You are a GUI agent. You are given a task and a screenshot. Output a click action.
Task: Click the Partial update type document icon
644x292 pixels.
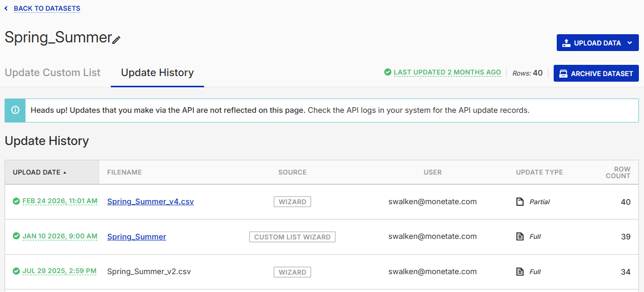(x=520, y=202)
